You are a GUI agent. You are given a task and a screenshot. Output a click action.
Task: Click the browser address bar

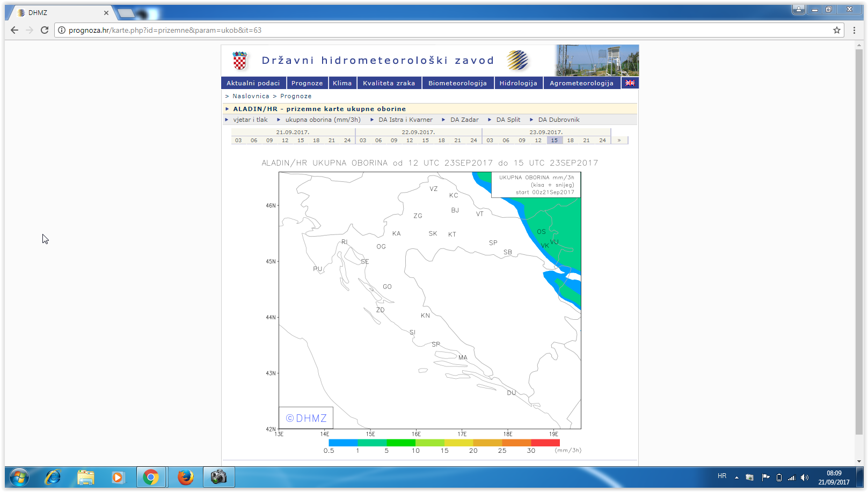pyautogui.click(x=429, y=30)
